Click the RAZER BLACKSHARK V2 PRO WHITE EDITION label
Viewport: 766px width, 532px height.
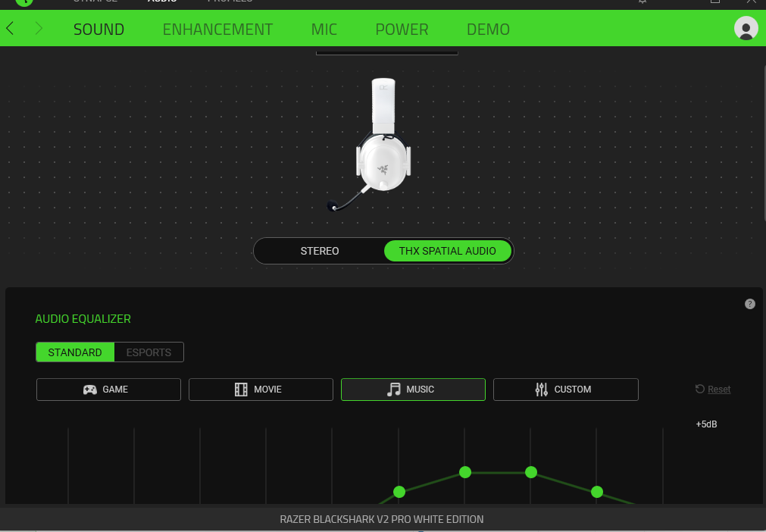pyautogui.click(x=382, y=519)
